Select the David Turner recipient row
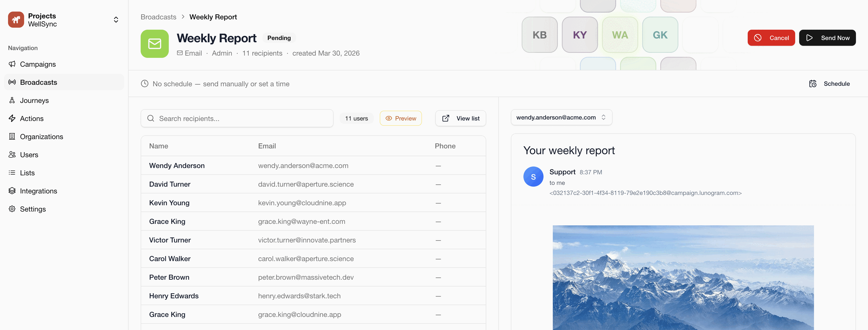The width and height of the screenshot is (868, 330). tap(313, 184)
